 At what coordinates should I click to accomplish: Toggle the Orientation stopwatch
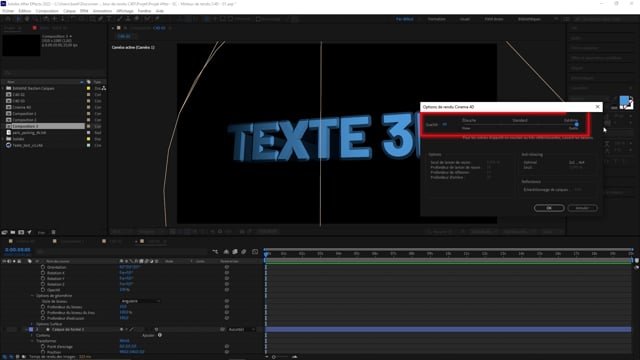[x=43, y=267]
